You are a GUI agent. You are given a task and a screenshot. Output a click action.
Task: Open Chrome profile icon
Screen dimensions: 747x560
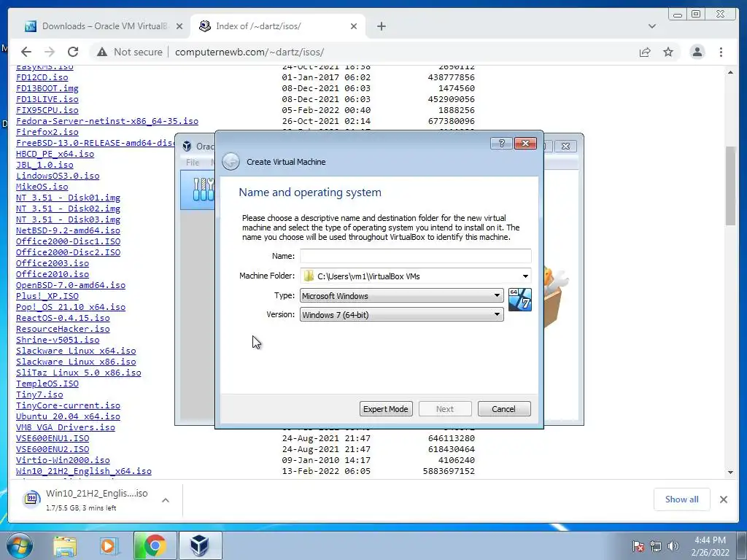[x=697, y=52]
